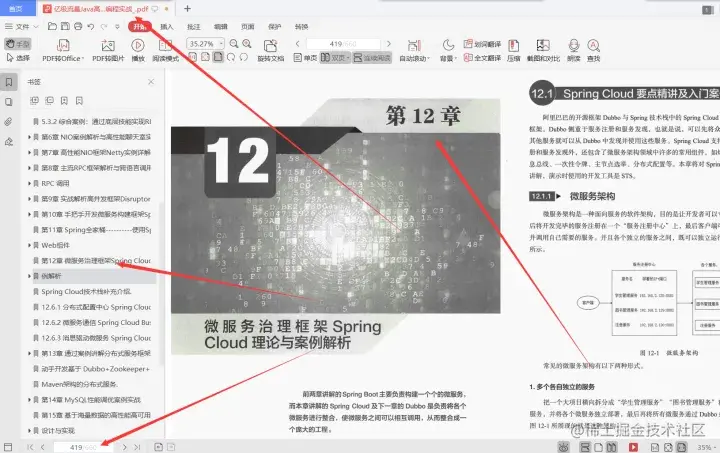Click 划词翻译 word translation
The width and height of the screenshot is (720, 453).
point(482,44)
